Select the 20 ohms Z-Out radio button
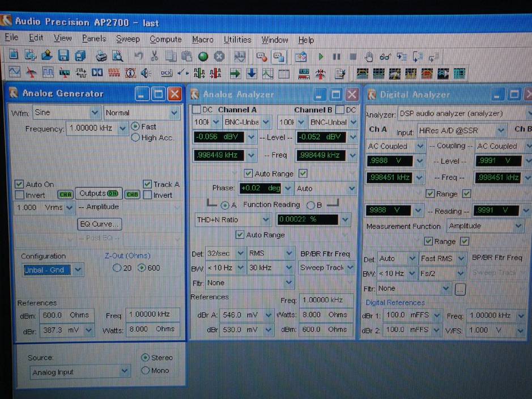 [x=117, y=268]
